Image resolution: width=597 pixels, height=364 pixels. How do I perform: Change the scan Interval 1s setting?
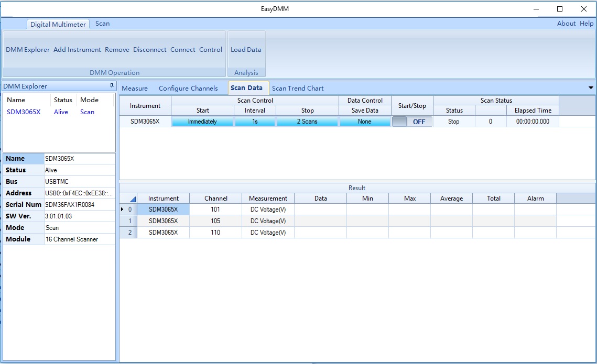click(x=255, y=122)
